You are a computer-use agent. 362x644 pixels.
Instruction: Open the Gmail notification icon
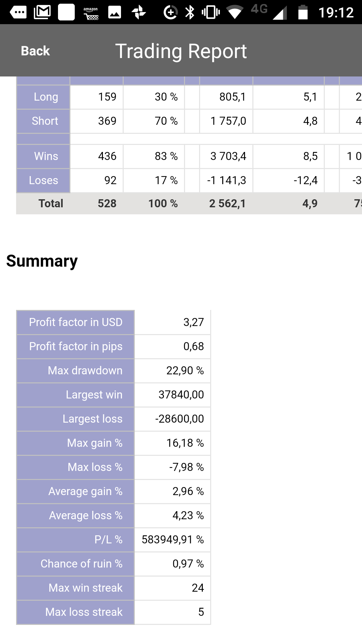click(42, 12)
